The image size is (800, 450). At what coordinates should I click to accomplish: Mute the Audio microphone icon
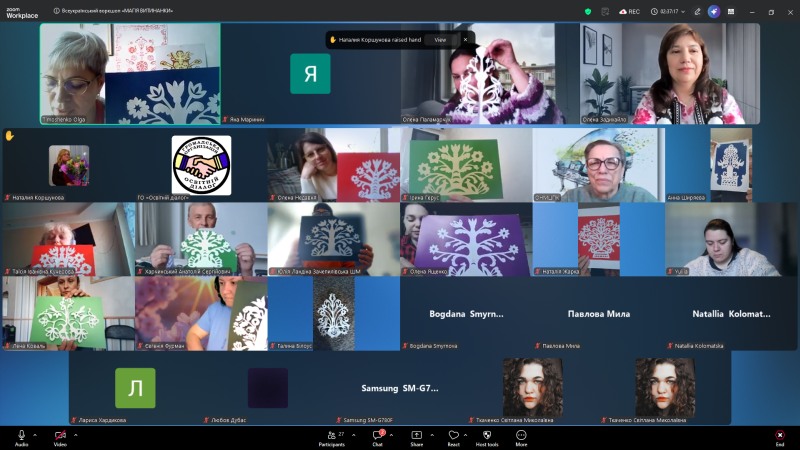pyautogui.click(x=21, y=435)
